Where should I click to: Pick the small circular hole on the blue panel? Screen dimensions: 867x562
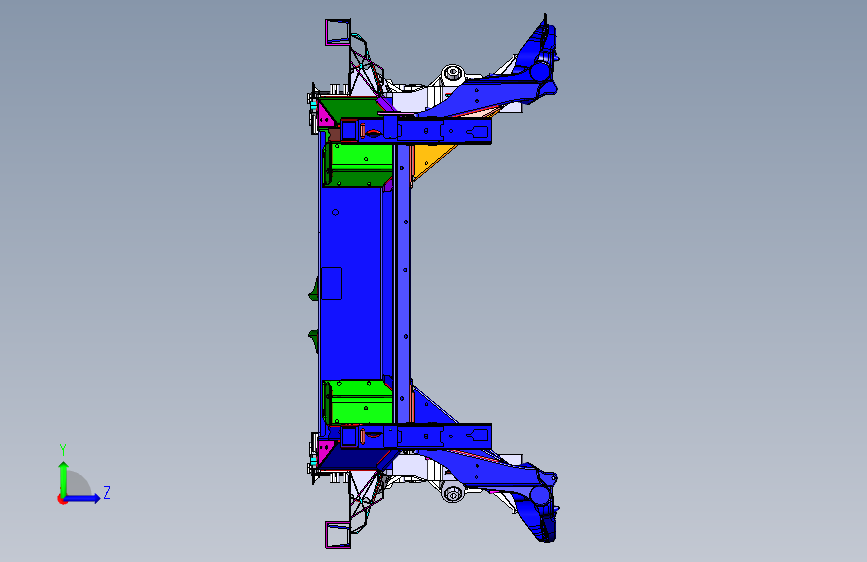pyautogui.click(x=336, y=212)
